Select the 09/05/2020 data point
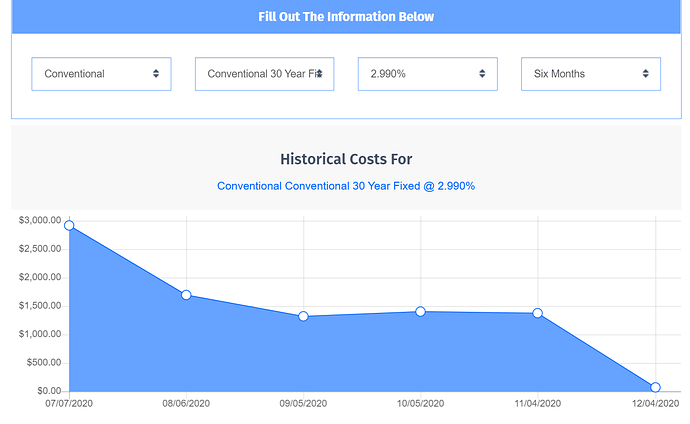The image size is (690, 424). [303, 316]
